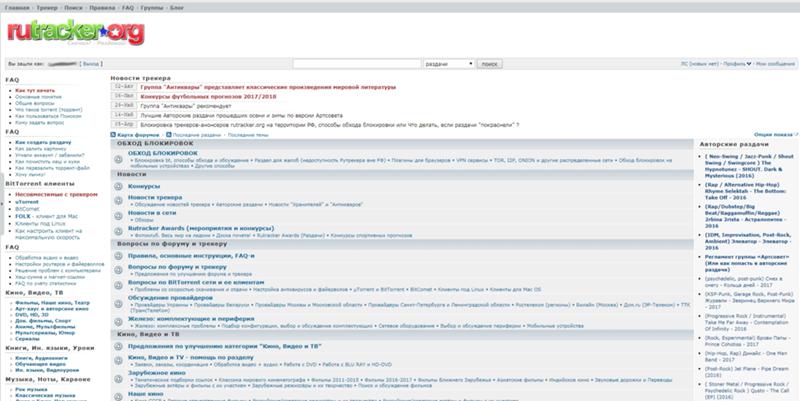This screenshot has width=800, height=401.
Task: Open DVD, HD, 3D sidebar link
Action: click(32, 315)
